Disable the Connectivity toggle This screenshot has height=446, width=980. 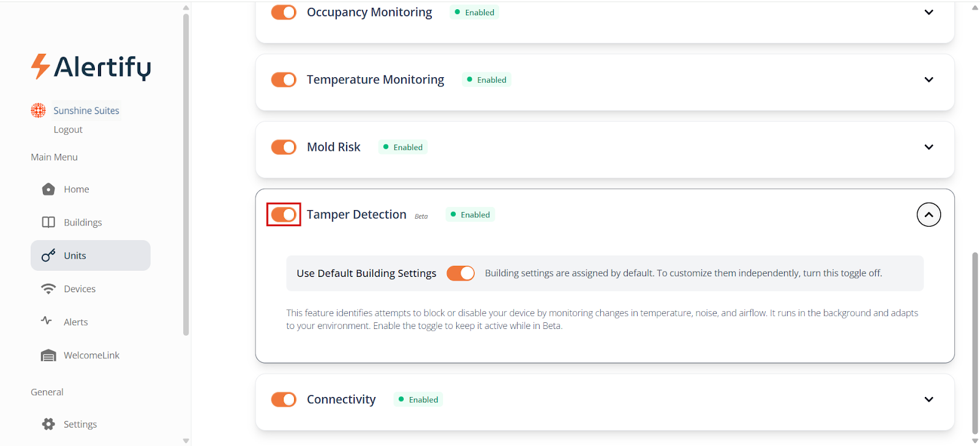(284, 399)
